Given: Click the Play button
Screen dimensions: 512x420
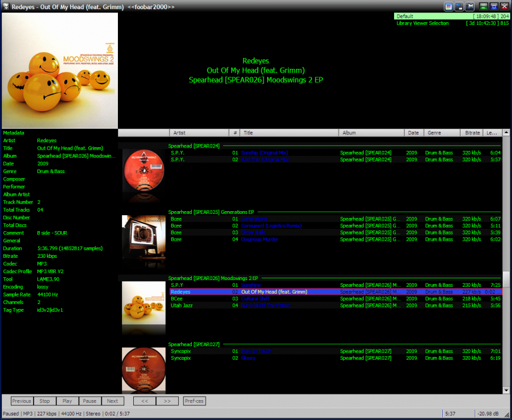Looking at the screenshot, I should [x=67, y=401].
